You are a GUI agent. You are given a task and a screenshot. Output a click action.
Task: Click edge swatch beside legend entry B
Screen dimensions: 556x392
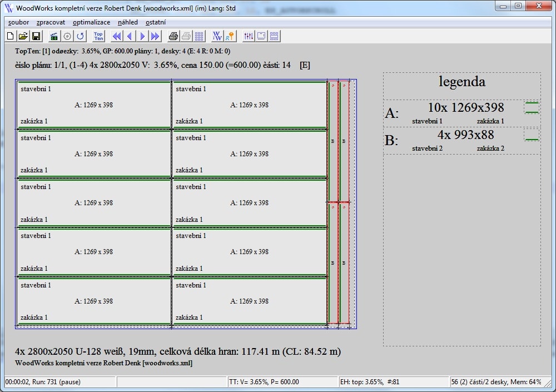[532, 135]
